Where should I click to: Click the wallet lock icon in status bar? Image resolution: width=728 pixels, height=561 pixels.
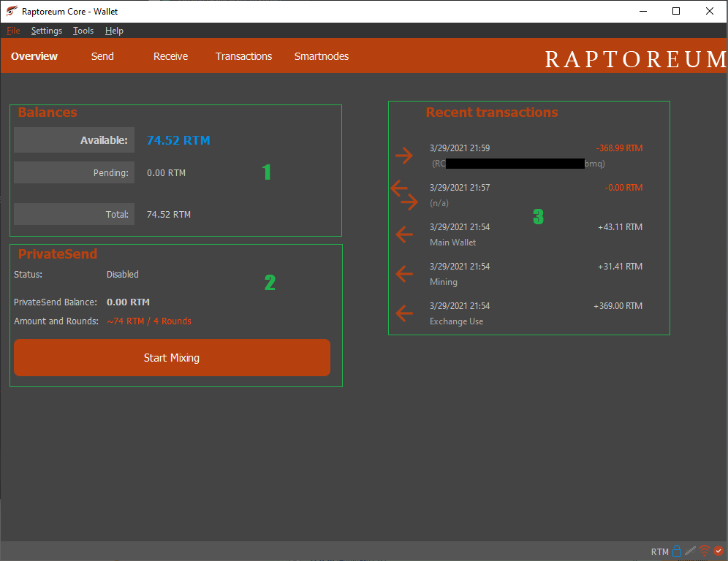tap(675, 550)
